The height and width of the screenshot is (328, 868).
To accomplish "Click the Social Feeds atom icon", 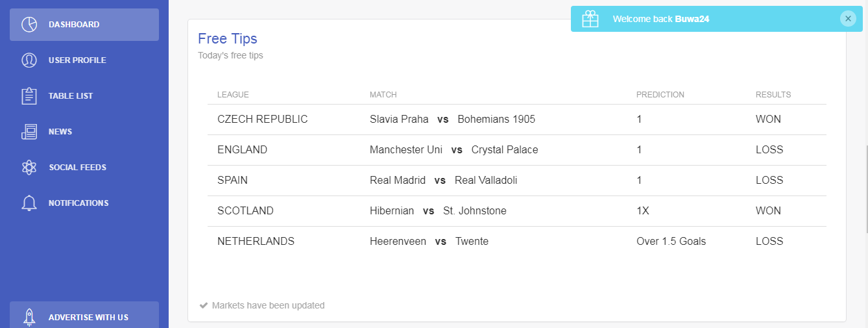I will click(x=29, y=168).
